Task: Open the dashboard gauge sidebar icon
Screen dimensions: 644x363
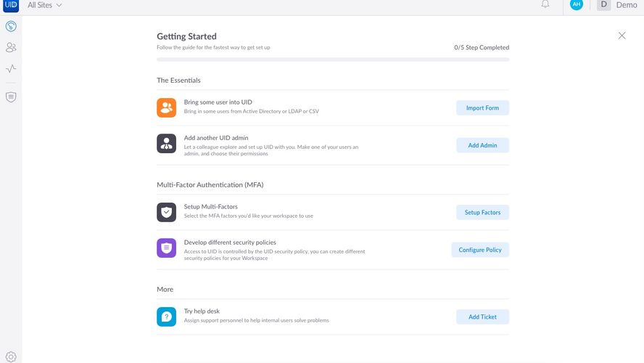Action: (11, 27)
